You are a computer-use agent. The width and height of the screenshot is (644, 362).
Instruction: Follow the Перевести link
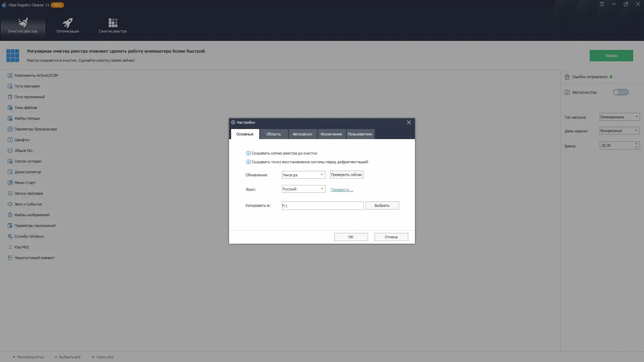(341, 190)
